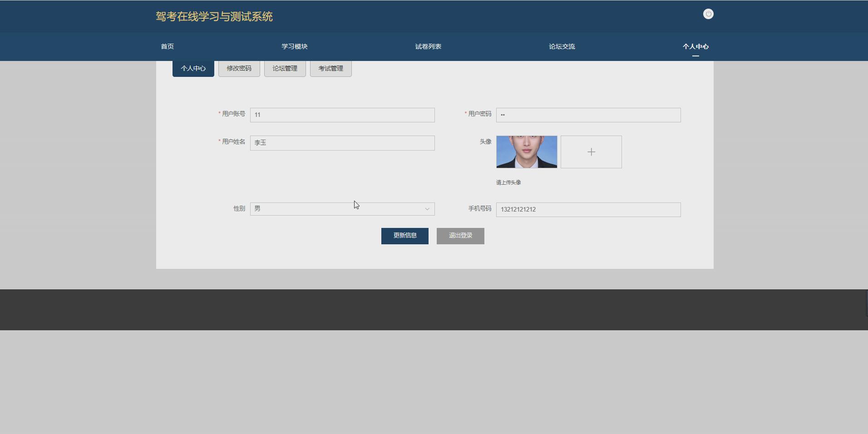The image size is (868, 434).
Task: Click the 手机号码 field showing 13212121212
Action: [x=588, y=209]
